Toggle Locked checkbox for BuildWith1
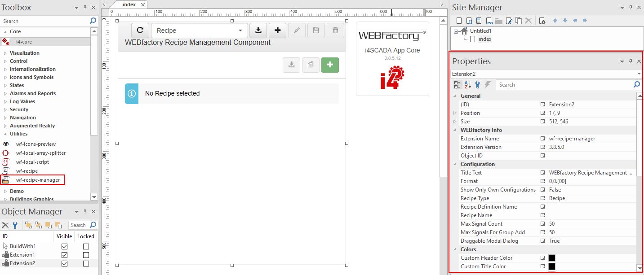Image resolution: width=644 pixels, height=275 pixels. click(86, 246)
